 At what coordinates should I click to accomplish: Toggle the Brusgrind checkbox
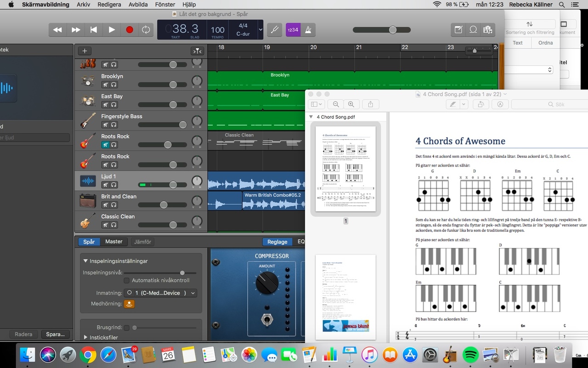click(126, 328)
